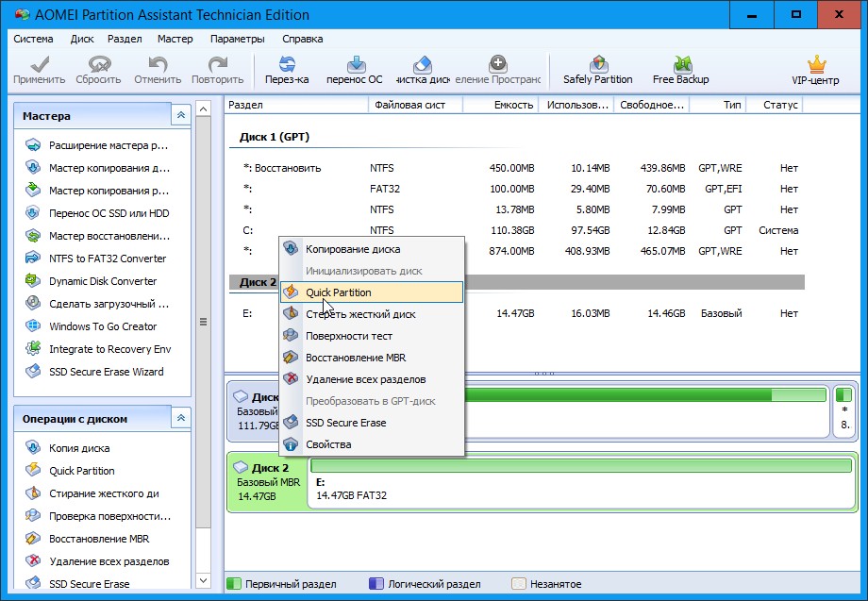Click Проверка поверхности in sidebar

[x=98, y=516]
